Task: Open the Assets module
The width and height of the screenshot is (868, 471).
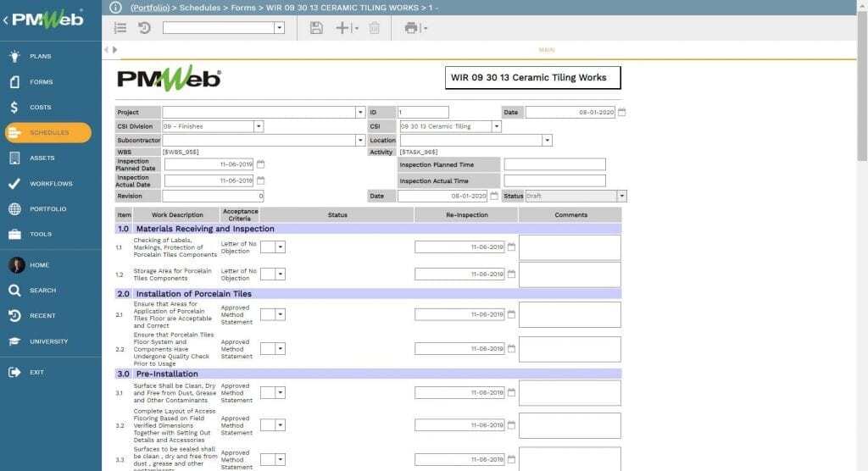Action: pyautogui.click(x=42, y=158)
